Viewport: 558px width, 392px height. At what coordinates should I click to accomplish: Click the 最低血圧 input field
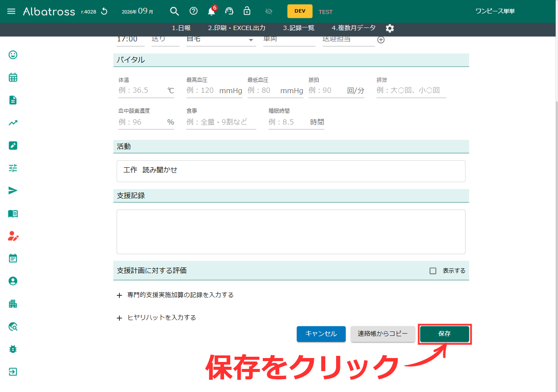click(x=275, y=91)
